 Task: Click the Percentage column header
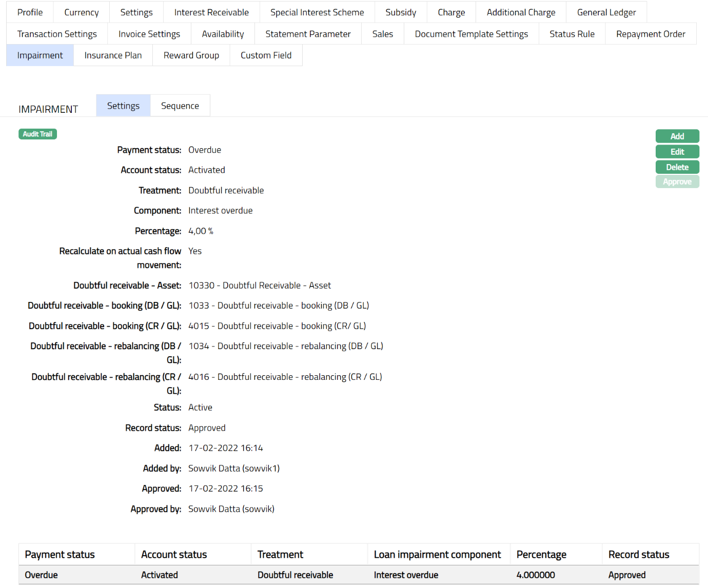tap(541, 554)
